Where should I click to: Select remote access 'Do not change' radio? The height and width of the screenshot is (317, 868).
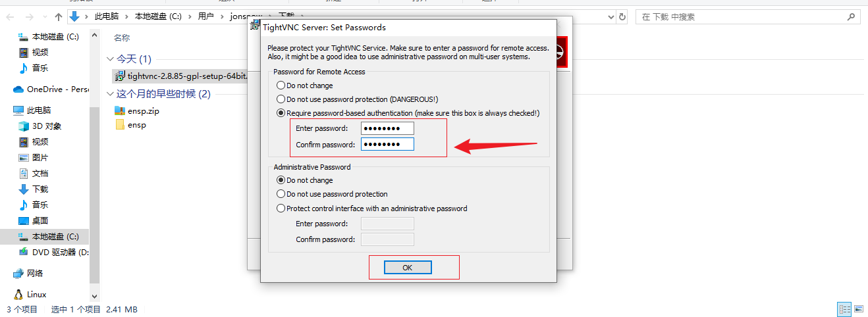coord(281,85)
